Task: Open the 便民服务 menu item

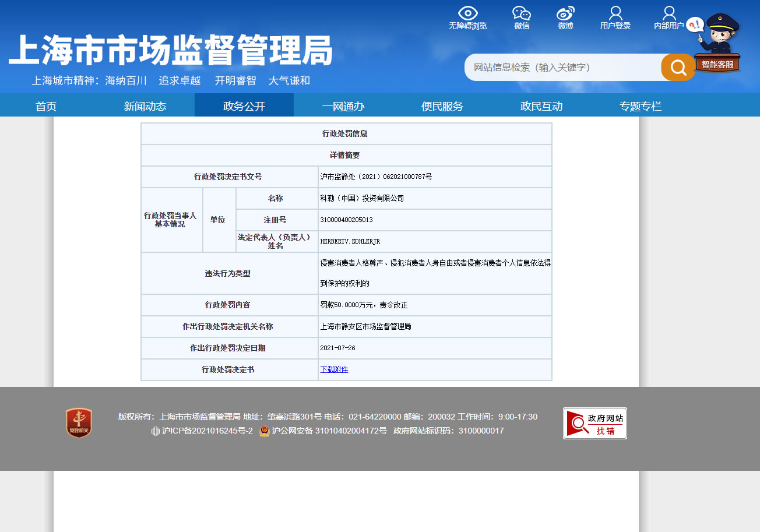Action: coord(442,106)
